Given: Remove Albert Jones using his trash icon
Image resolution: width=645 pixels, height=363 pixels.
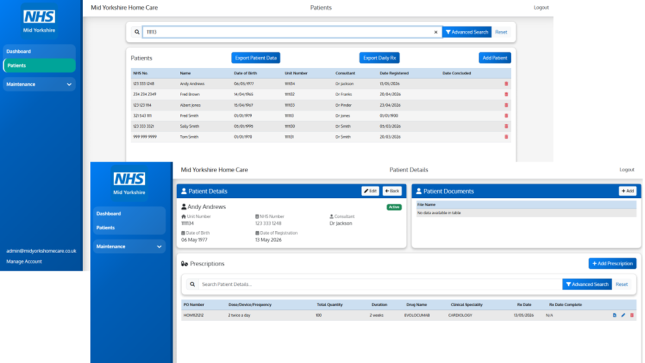Looking at the screenshot, I should point(506,105).
